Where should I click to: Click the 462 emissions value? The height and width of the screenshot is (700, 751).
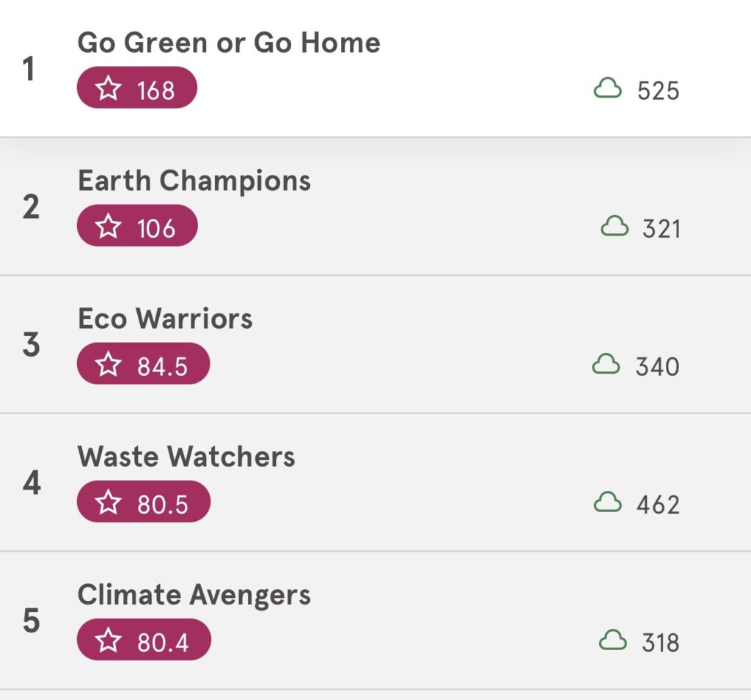coord(658,505)
